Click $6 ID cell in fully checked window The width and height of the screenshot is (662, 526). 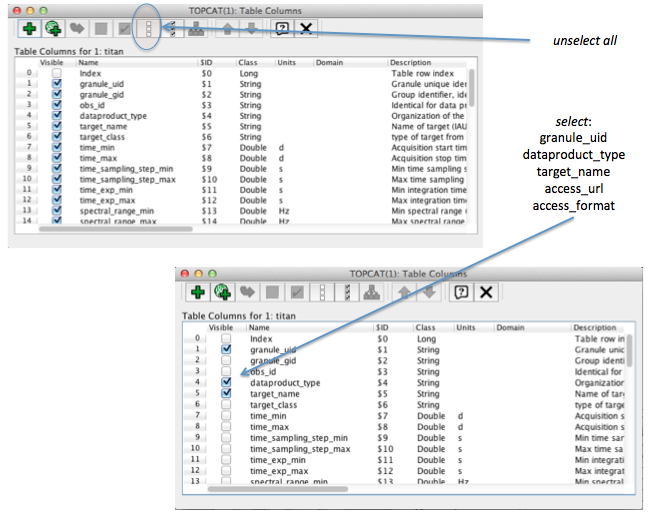coord(206,137)
